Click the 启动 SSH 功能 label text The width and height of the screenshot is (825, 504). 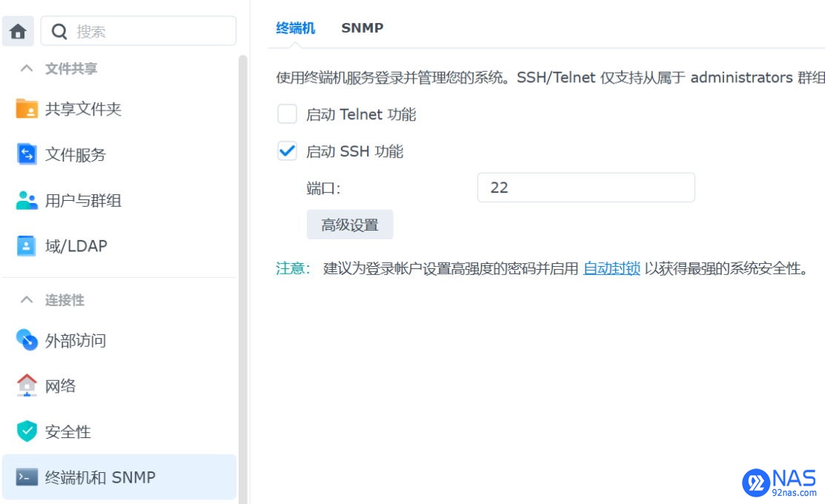(354, 151)
